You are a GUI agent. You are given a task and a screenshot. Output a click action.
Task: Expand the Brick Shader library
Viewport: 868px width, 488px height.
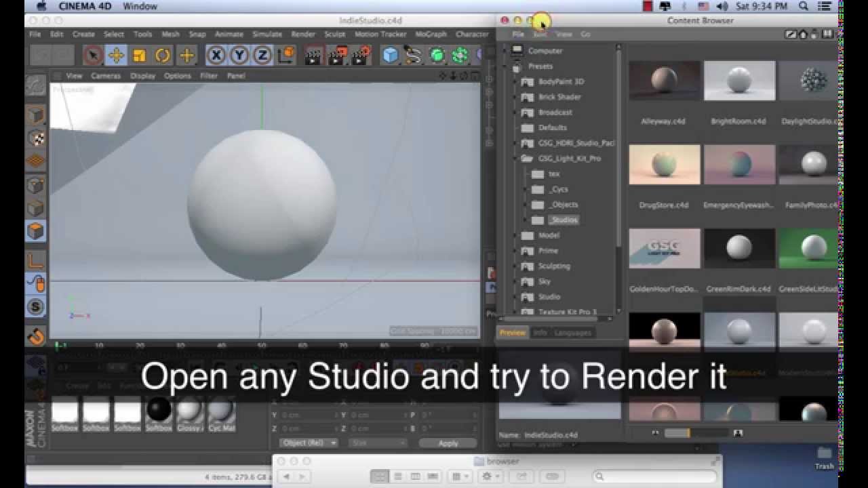click(x=516, y=97)
